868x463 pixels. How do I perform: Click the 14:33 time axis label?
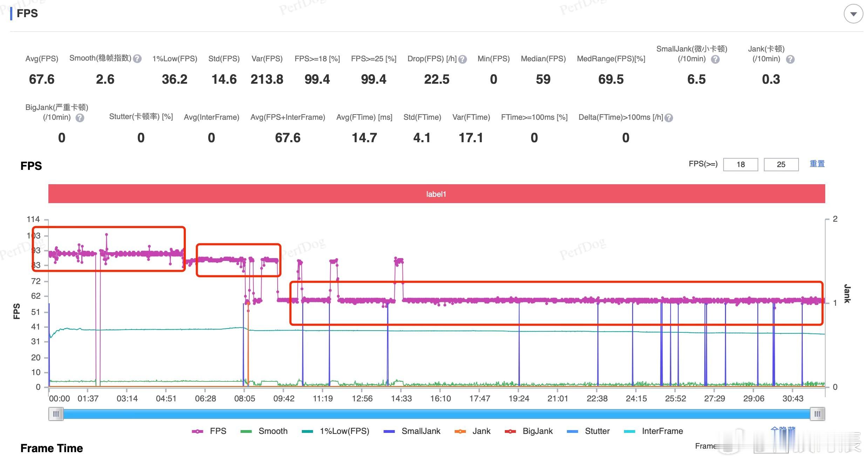pyautogui.click(x=401, y=399)
